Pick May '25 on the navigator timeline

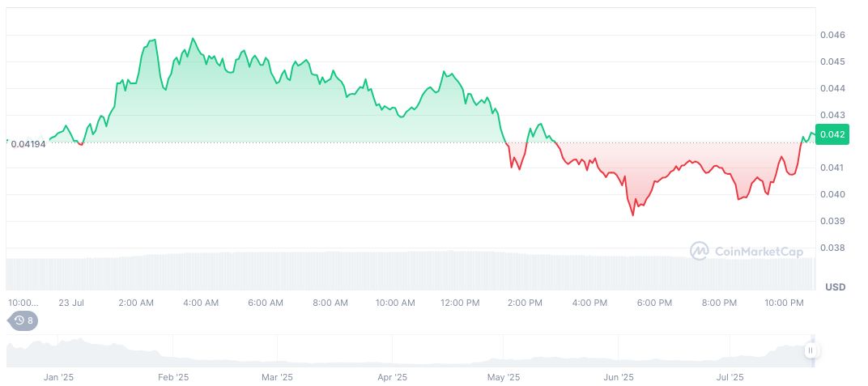point(504,377)
